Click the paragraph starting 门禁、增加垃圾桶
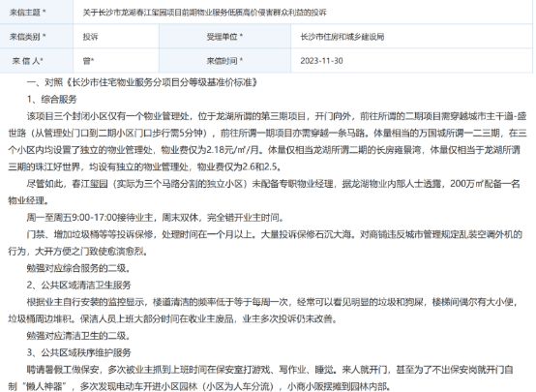This screenshot has height=392, width=536. pos(265,243)
